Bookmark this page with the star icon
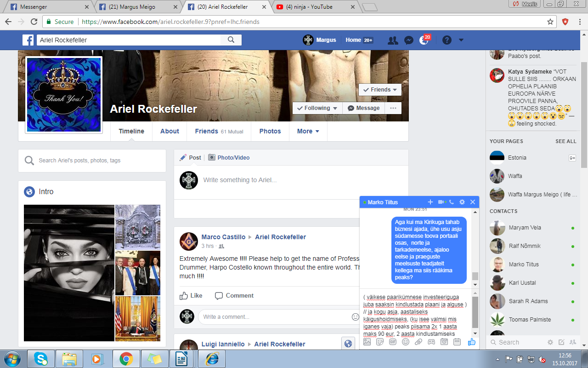The width and height of the screenshot is (588, 368). 550,22
